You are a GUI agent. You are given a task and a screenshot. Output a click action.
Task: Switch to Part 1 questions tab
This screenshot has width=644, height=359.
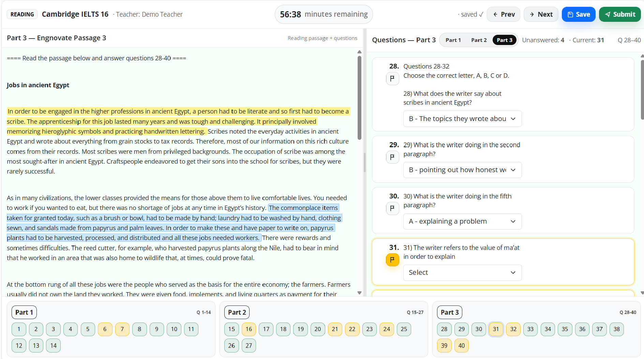[453, 40]
